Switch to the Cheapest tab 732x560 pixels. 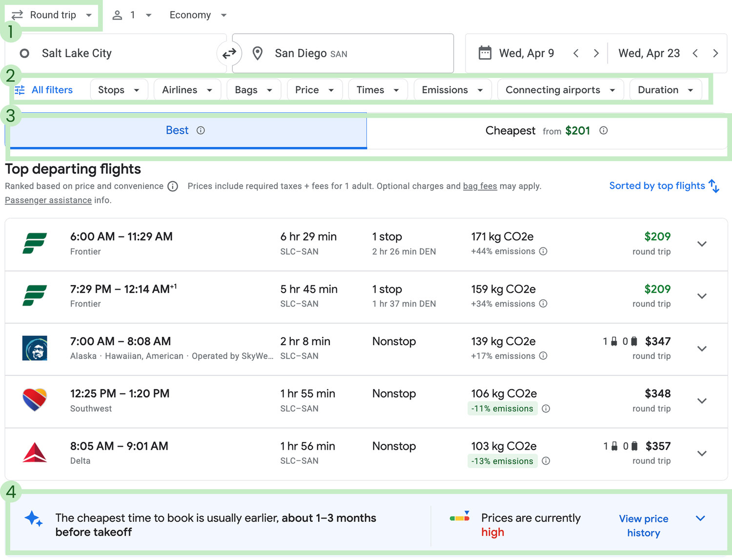[x=547, y=131]
